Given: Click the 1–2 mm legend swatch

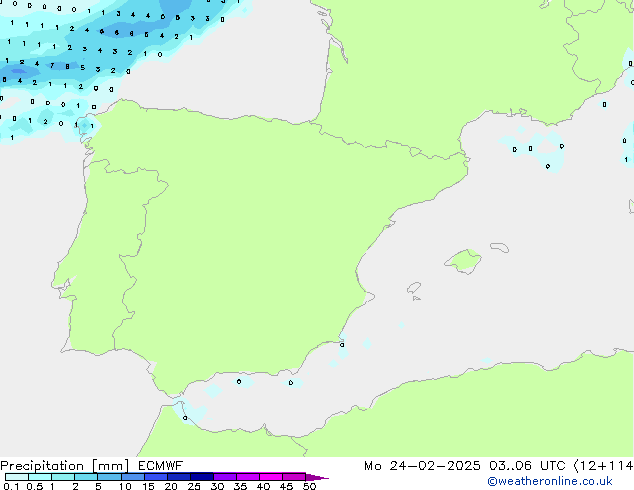Looking at the screenshot, I should click(x=63, y=477).
